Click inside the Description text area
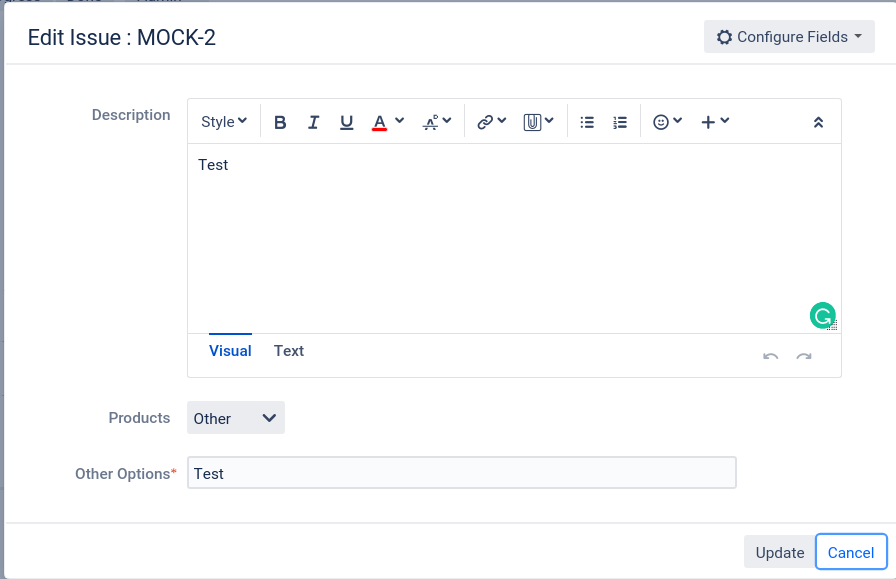 coord(514,238)
